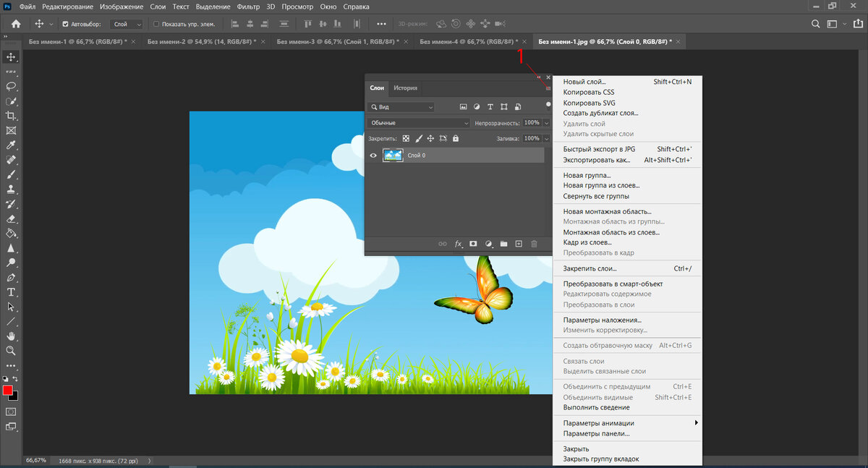Open the blend mode Обычные dropdown
The width and height of the screenshot is (868, 468).
(419, 123)
